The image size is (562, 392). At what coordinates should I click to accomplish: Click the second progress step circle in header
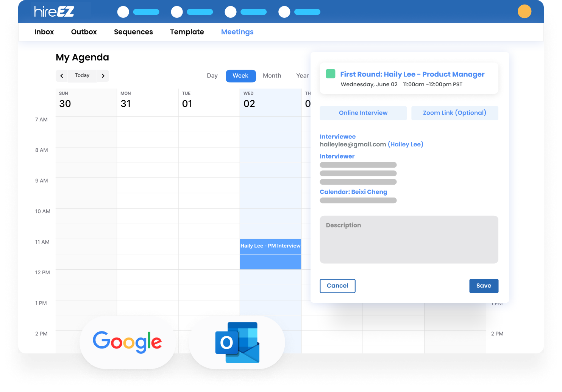[177, 12]
